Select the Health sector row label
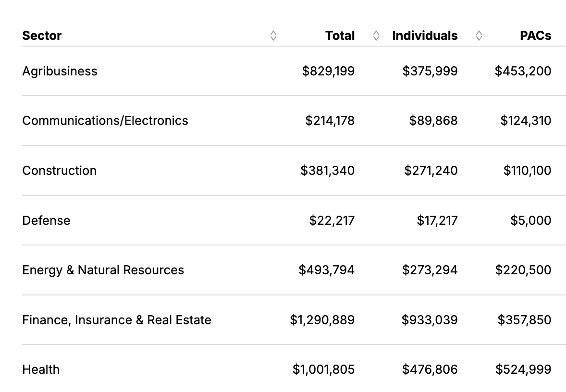 [41, 369]
